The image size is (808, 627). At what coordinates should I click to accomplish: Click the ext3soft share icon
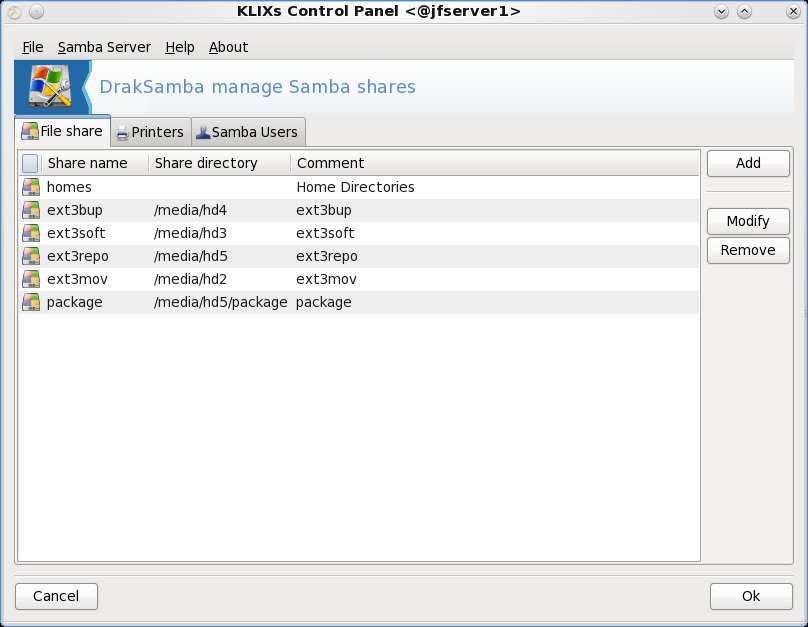(31, 233)
